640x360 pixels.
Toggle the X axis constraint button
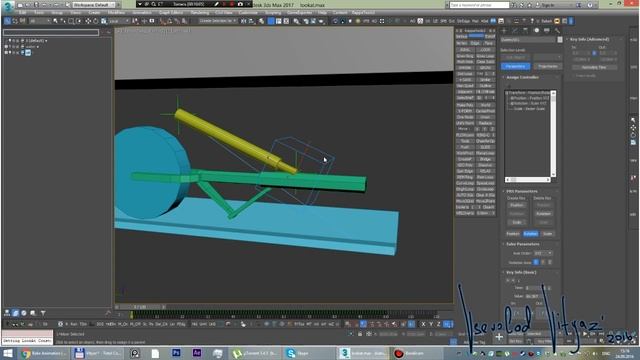[423, 324]
